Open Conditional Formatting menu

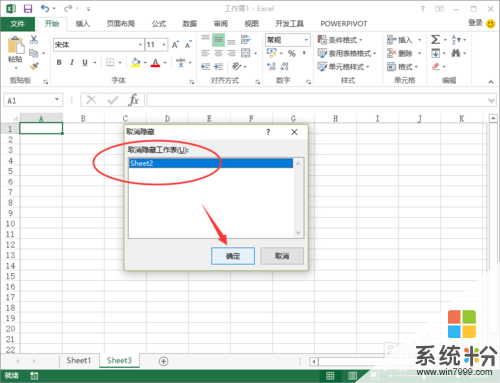(x=340, y=40)
